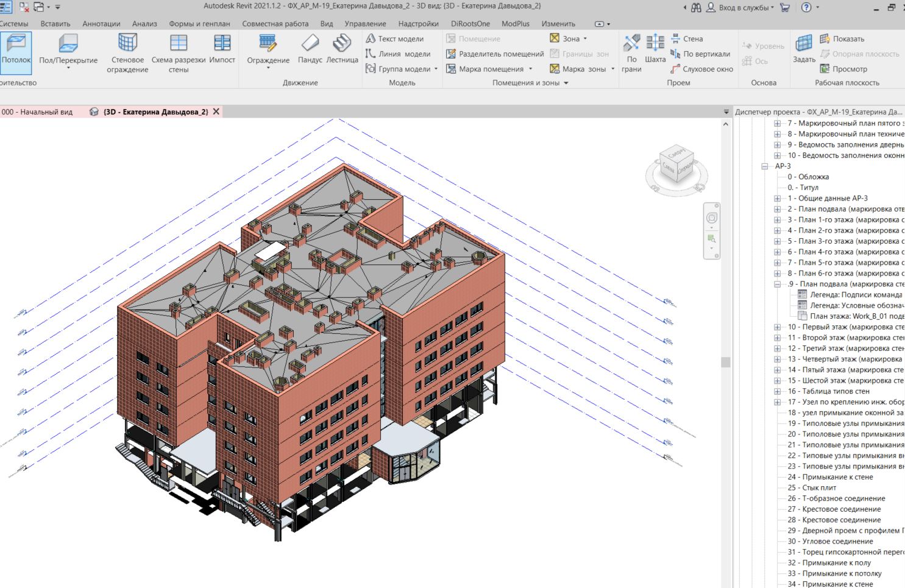The height and width of the screenshot is (588, 905).
Task: Collapse the AP-3 tree node
Action: tap(765, 166)
